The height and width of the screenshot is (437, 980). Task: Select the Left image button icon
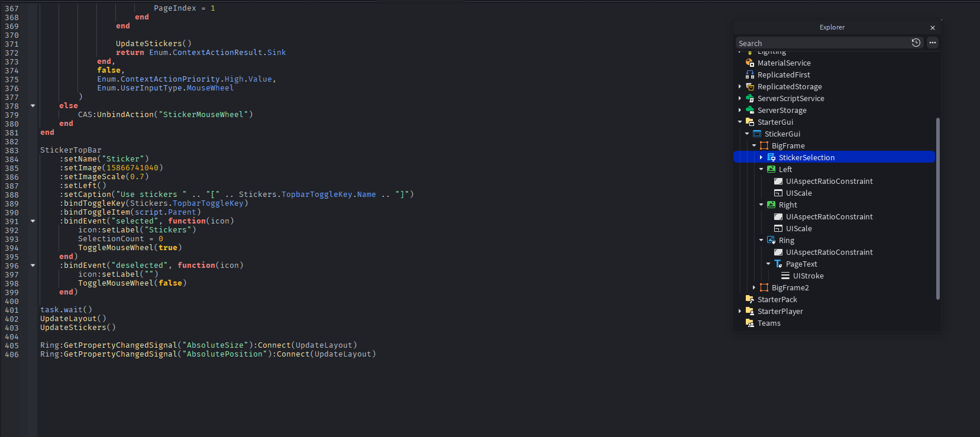click(771, 169)
